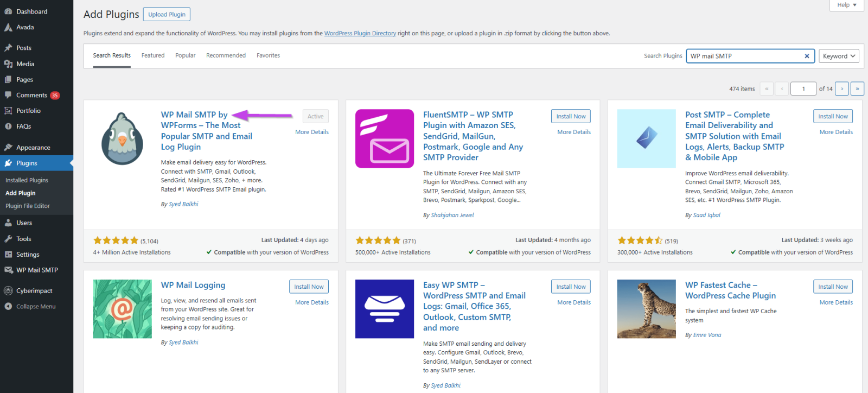The height and width of the screenshot is (393, 868).
Task: Open the Keyword search type dropdown
Action: 839,56
